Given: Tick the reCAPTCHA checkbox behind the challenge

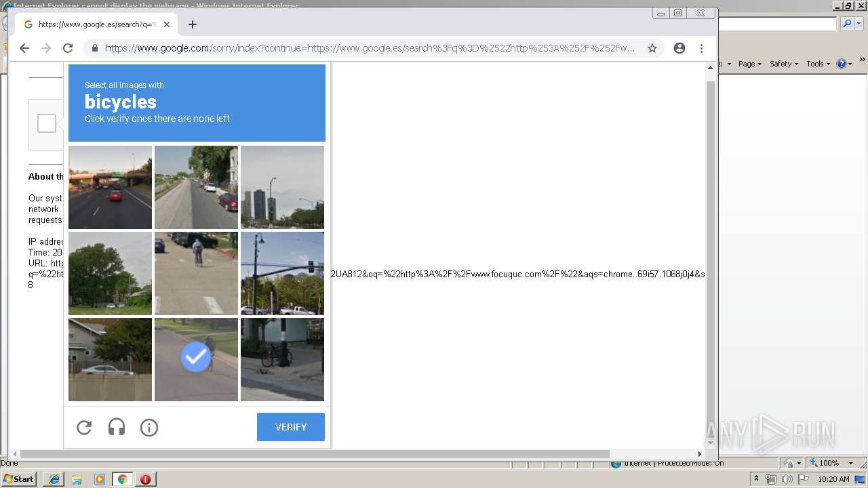Looking at the screenshot, I should tap(47, 123).
